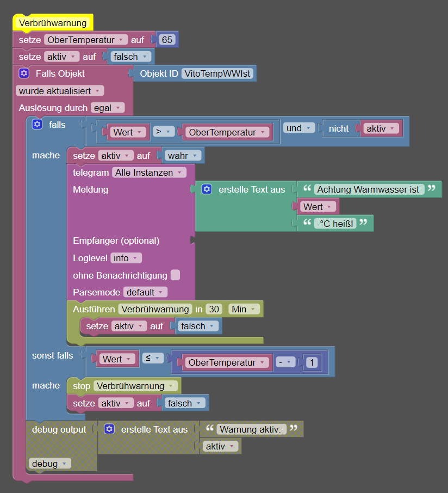This screenshot has height=493, width=448.
Task: Select the debug output block label
Action: [x=59, y=429]
